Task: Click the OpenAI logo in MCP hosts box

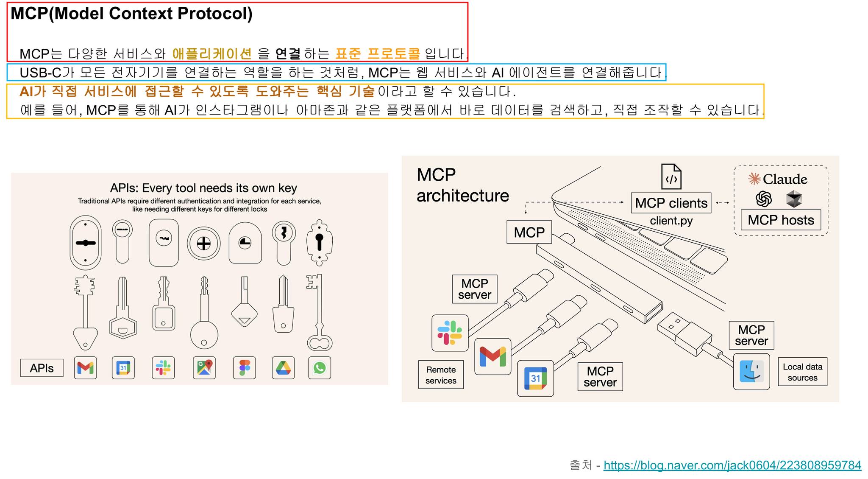Action: click(x=764, y=199)
